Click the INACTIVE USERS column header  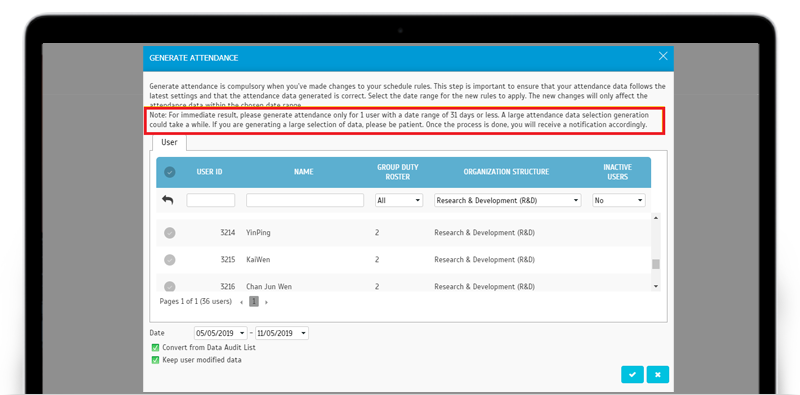coord(617,172)
